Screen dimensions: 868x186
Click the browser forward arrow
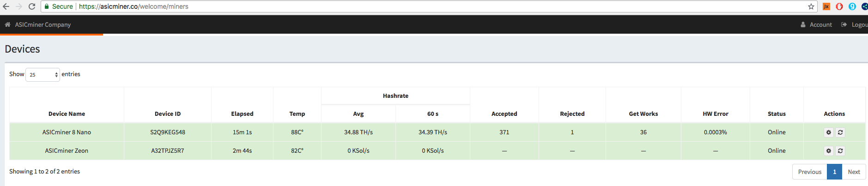coord(19,6)
